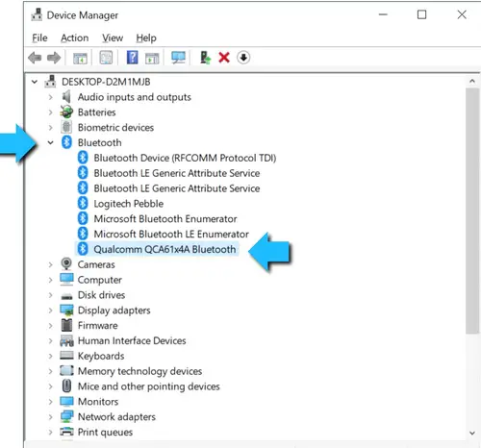Screen dimensions: 481x448
Task: Click the Monitors category icon
Action: 66,401
